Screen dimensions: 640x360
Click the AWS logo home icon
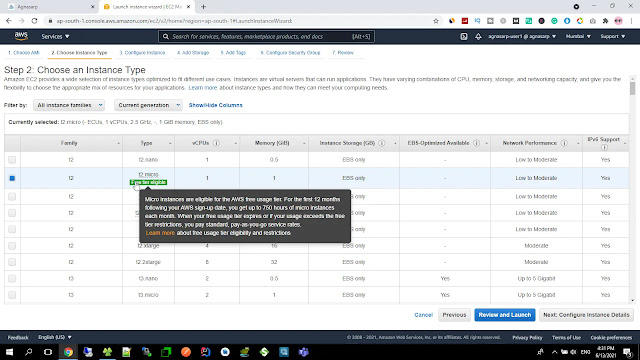21,36
